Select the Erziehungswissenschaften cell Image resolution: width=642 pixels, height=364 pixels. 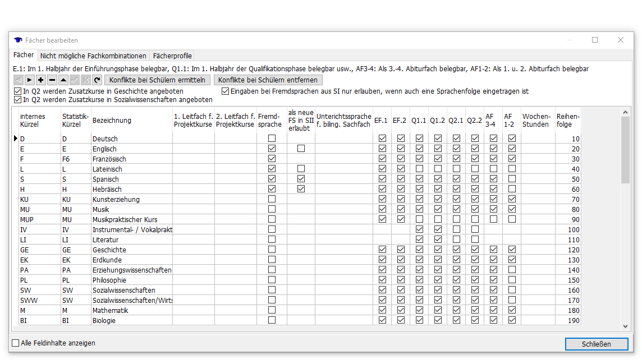[132, 270]
